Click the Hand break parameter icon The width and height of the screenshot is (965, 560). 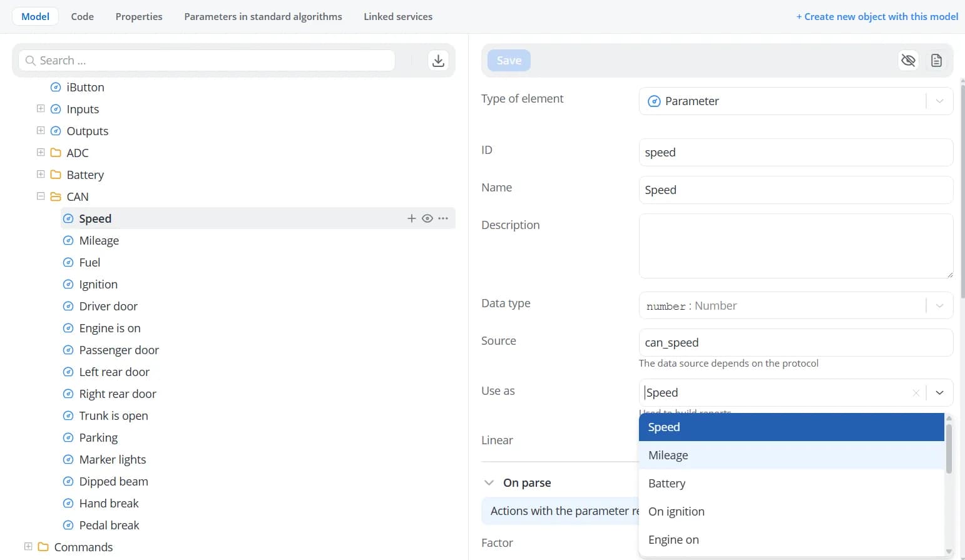[68, 503]
